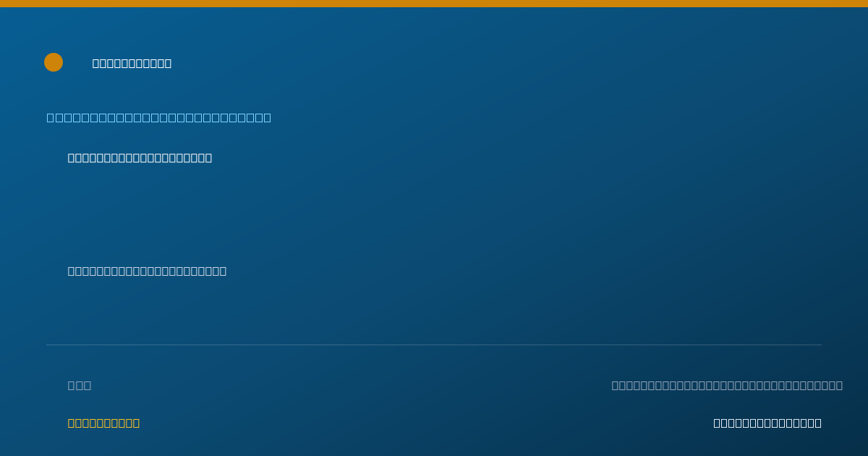
Task: Click last character of light blue headline
Action: (x=268, y=117)
